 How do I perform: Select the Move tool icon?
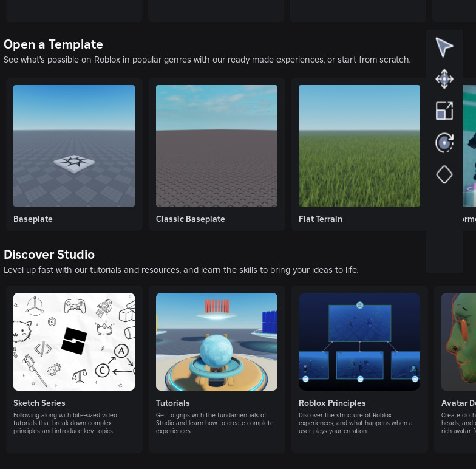(444, 79)
